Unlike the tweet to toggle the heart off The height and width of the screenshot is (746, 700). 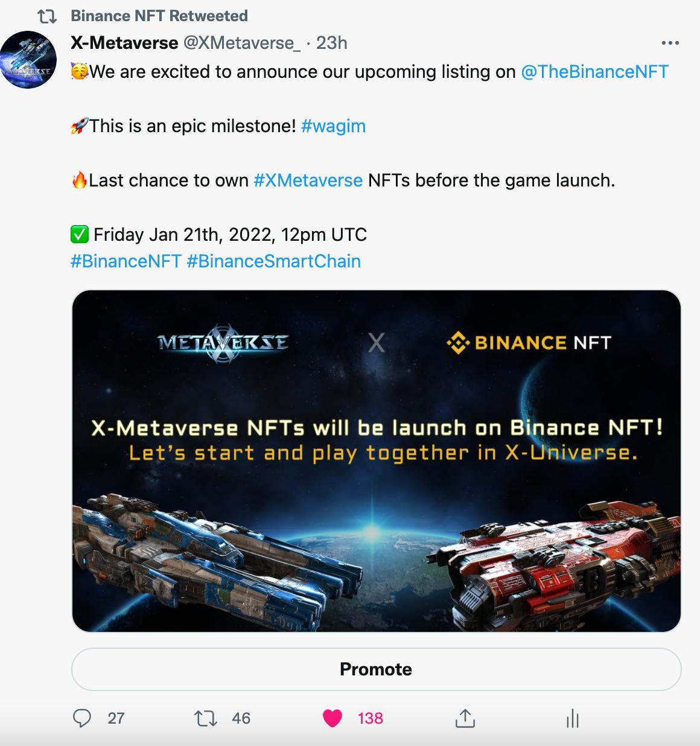pos(333,719)
